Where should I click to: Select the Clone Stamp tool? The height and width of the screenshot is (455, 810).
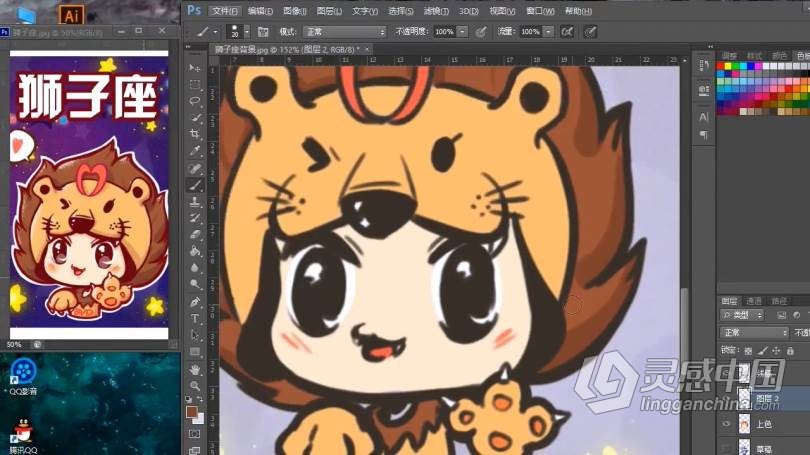coord(195,201)
